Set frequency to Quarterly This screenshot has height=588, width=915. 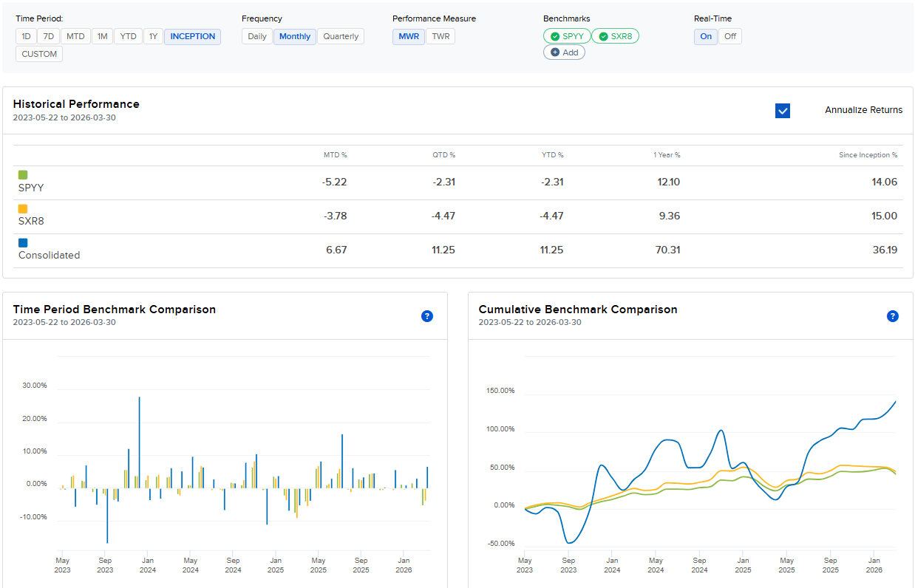coord(341,36)
